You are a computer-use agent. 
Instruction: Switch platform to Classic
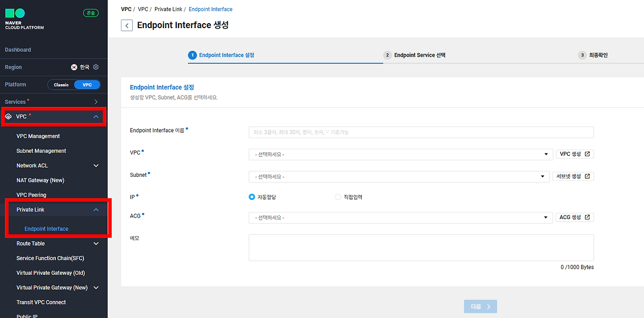click(x=61, y=85)
